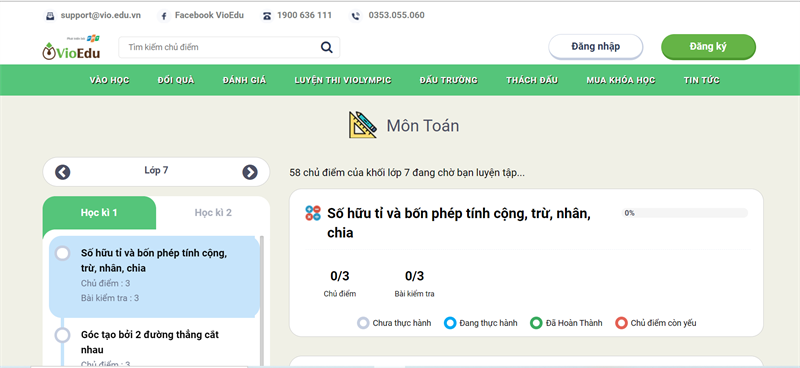This screenshot has height=368, width=800.
Task: Click the four-operations icon beside Số hữu tỉ heading
Action: pos(313,213)
